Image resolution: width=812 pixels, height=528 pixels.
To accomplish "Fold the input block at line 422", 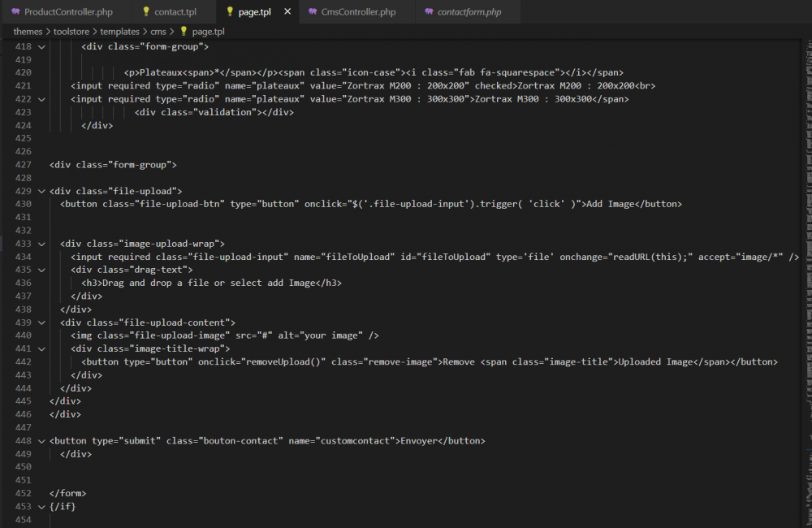I will coord(41,99).
